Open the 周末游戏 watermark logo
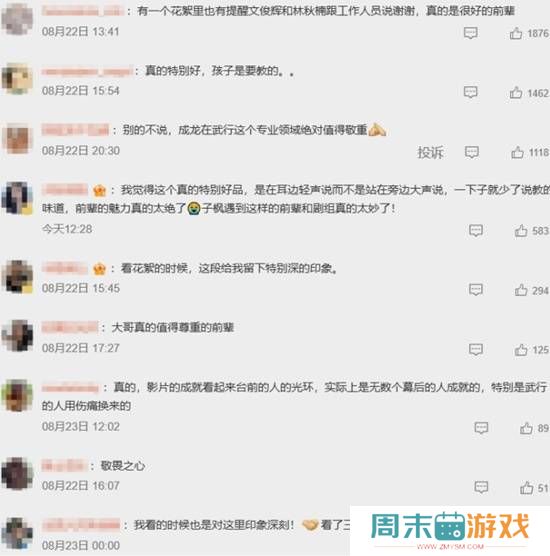550x556 pixels. [450, 530]
